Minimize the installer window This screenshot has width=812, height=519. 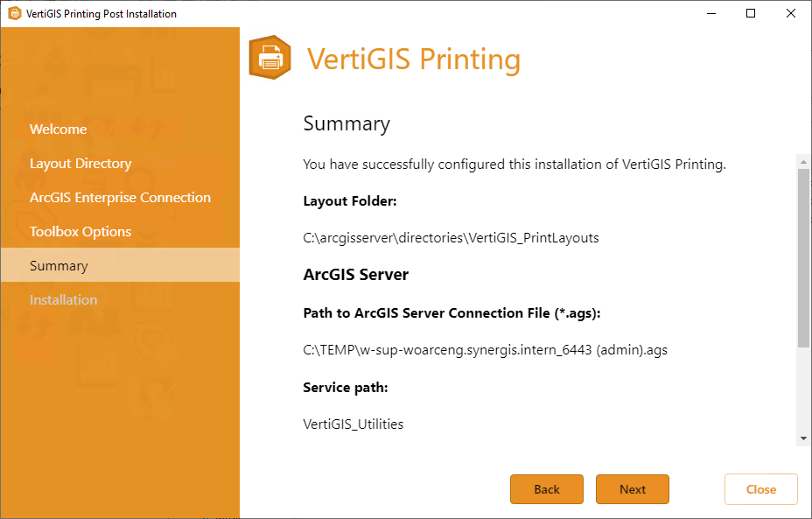tap(710, 13)
